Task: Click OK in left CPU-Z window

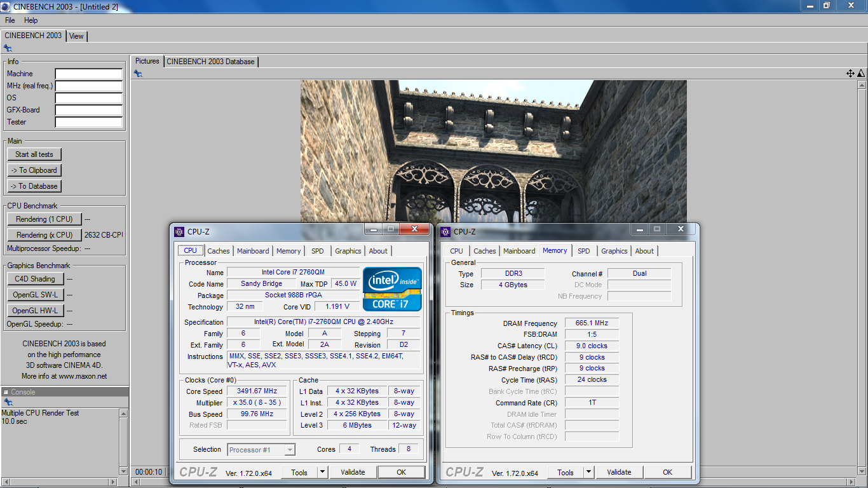Action: point(402,472)
